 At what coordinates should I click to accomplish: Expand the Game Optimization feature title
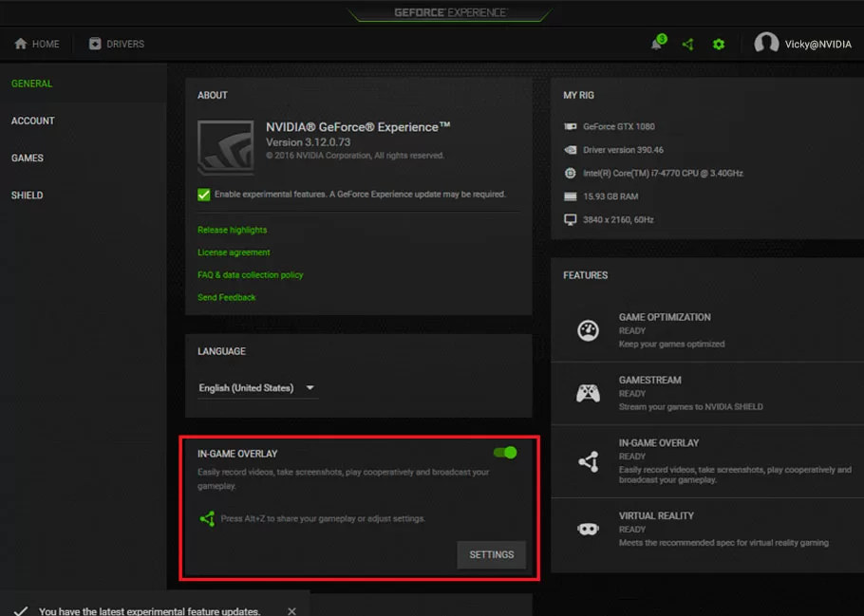pyautogui.click(x=665, y=317)
